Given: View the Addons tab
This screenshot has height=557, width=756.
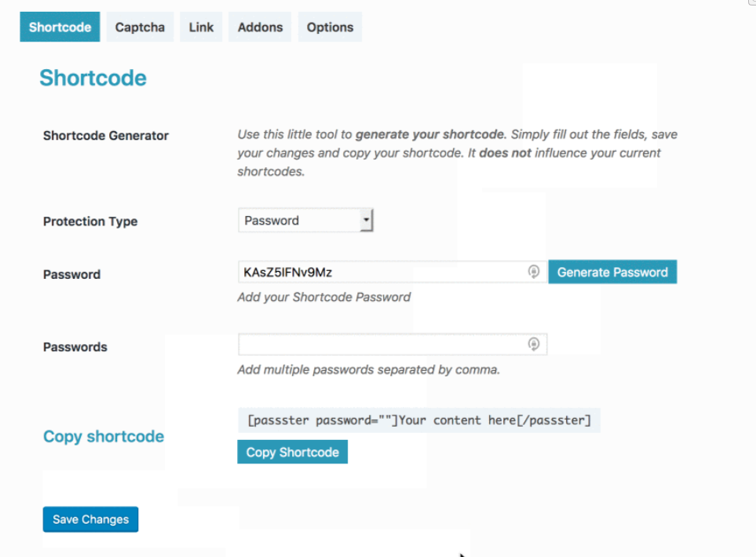Looking at the screenshot, I should (260, 26).
